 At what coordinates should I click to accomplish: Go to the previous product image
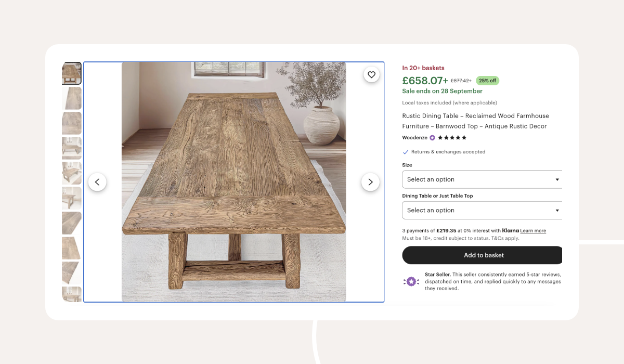(x=97, y=182)
